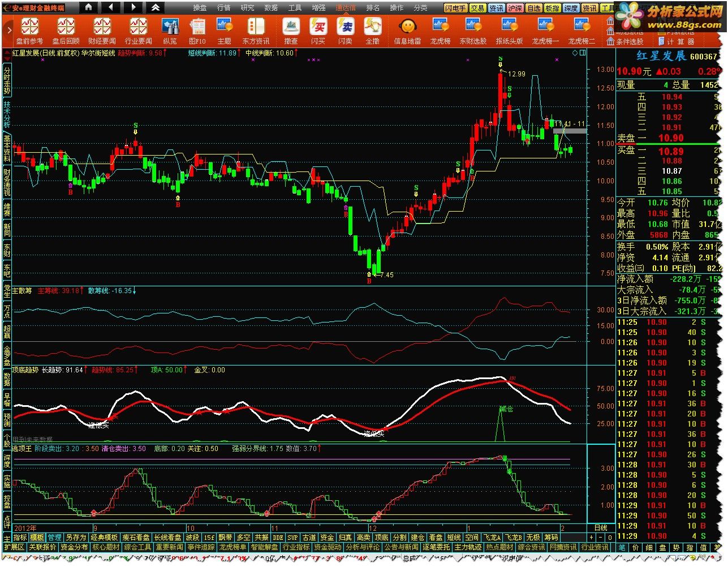
Task: Open the 行业要闻 icon
Action: pyautogui.click(x=138, y=31)
